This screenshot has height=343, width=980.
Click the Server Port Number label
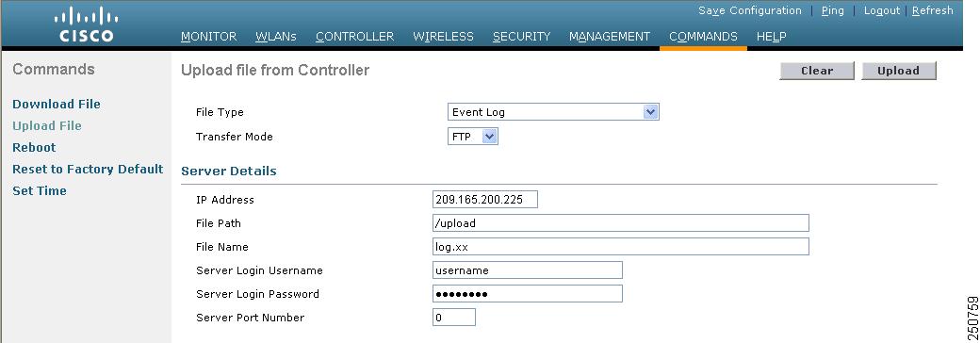coord(250,318)
